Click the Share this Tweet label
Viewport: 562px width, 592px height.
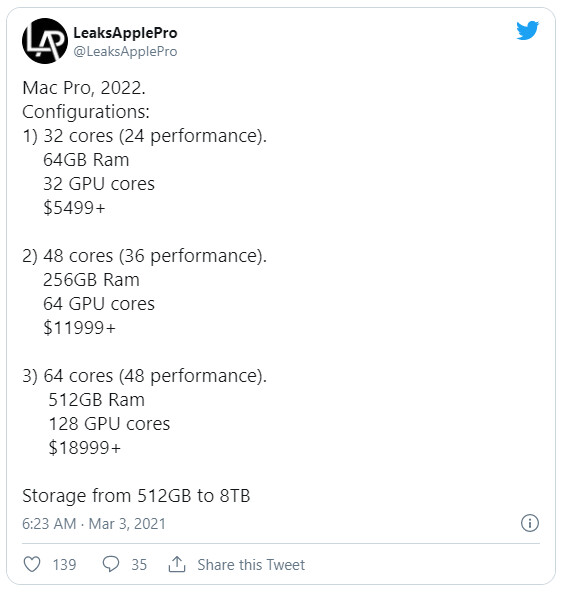[251, 565]
